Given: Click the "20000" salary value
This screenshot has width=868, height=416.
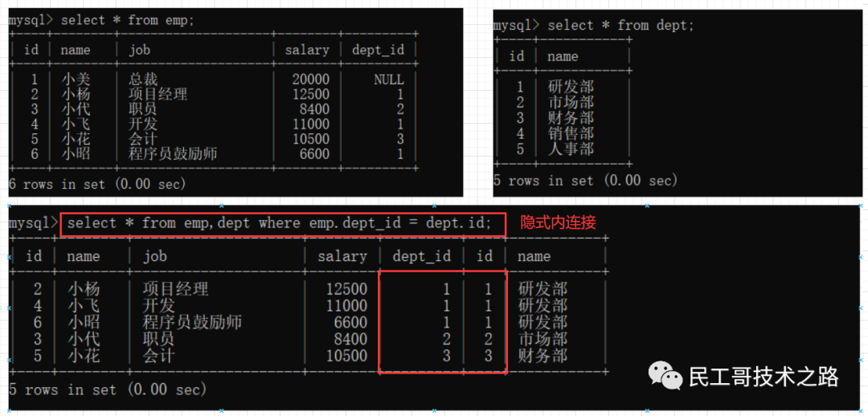Looking at the screenshot, I should (310, 80).
